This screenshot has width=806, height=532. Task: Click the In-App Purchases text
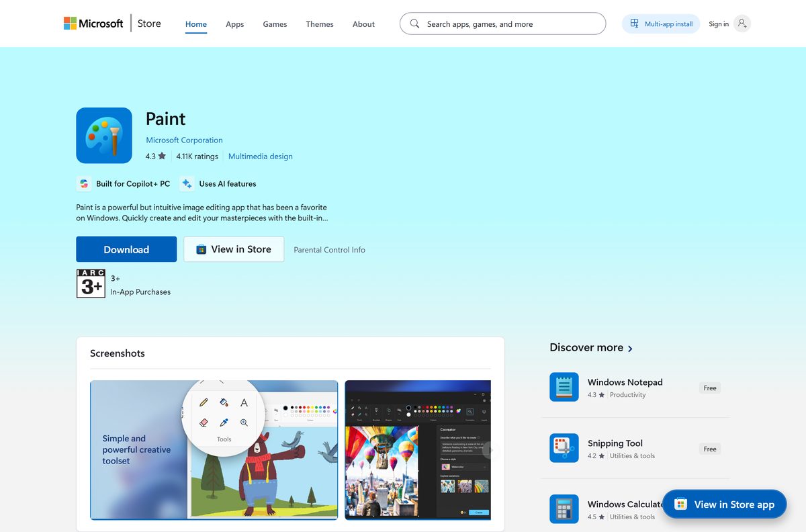pyautogui.click(x=140, y=292)
